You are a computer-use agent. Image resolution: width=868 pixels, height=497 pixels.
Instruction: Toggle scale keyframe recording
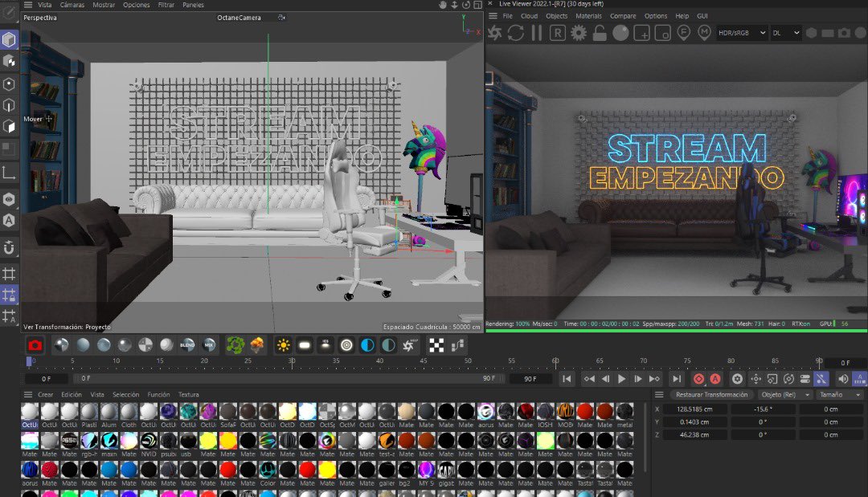click(x=772, y=379)
